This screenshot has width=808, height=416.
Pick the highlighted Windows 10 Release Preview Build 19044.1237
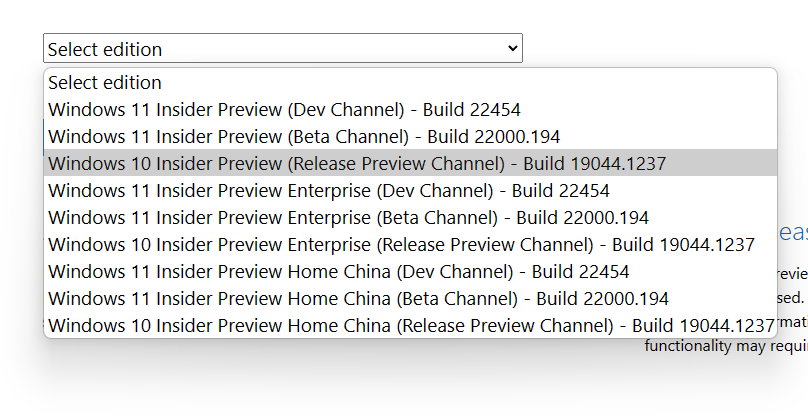point(357,164)
